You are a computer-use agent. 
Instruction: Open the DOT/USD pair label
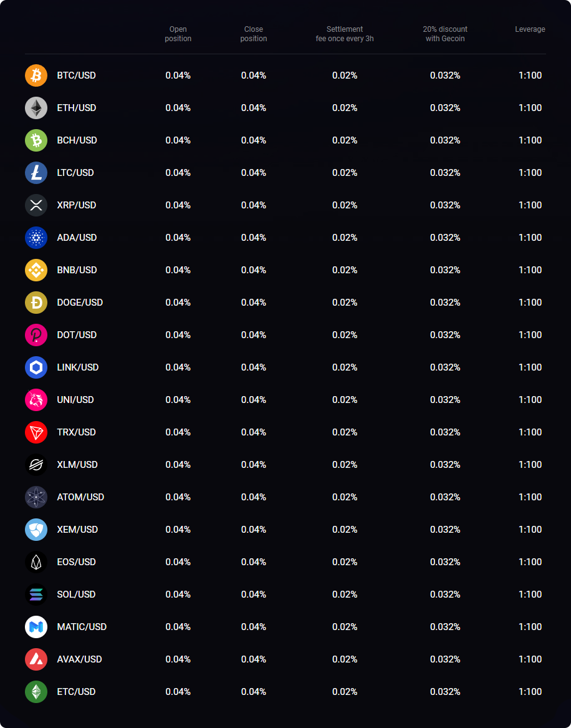pyautogui.click(x=77, y=335)
